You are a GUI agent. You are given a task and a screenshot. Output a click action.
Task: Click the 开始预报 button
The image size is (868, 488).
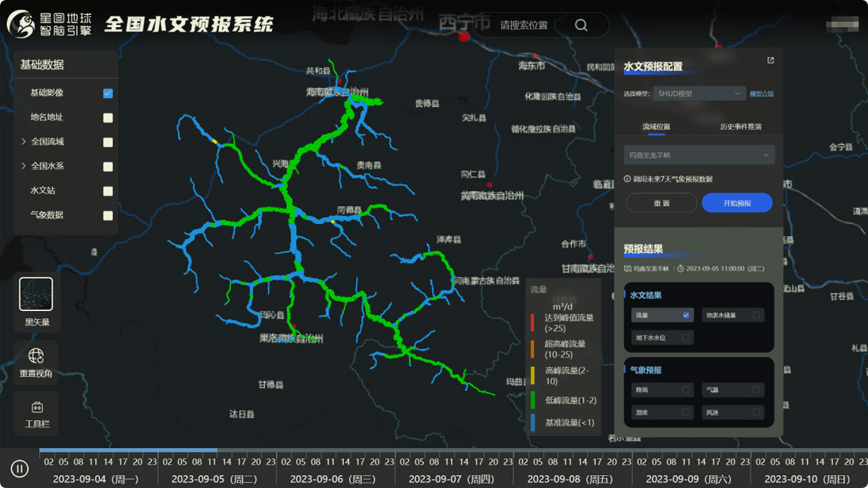click(x=737, y=203)
